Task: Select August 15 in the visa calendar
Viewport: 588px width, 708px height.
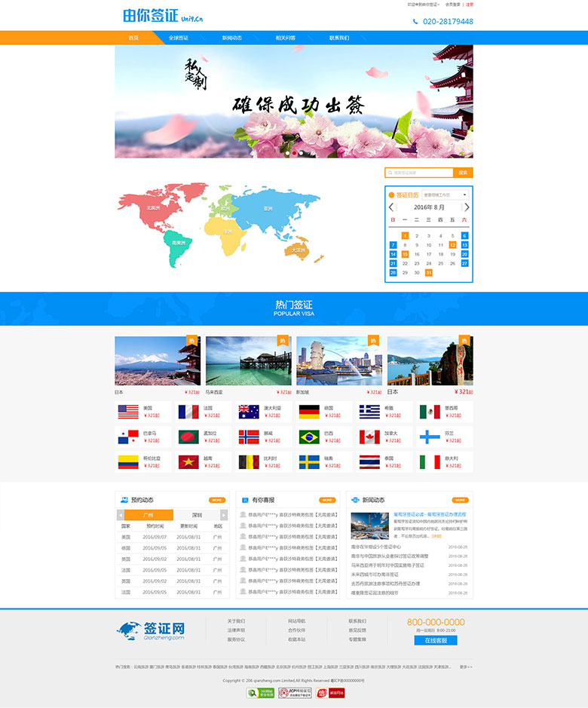Action: (x=405, y=254)
